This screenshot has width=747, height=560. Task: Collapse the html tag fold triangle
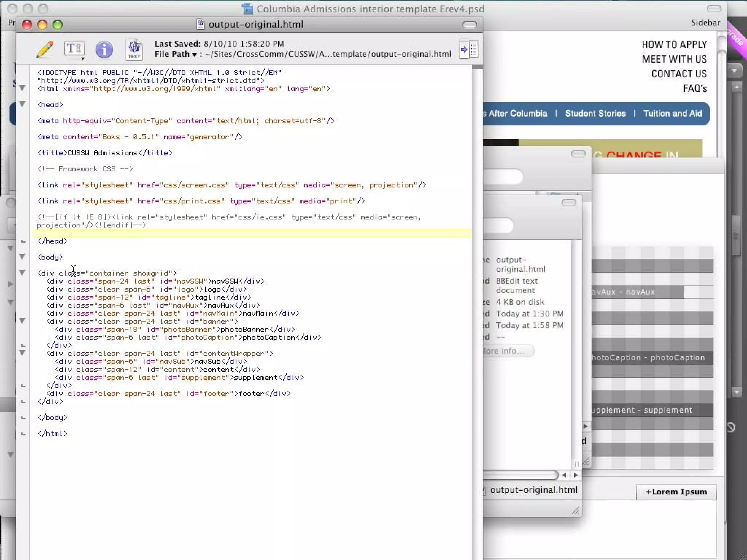point(22,88)
